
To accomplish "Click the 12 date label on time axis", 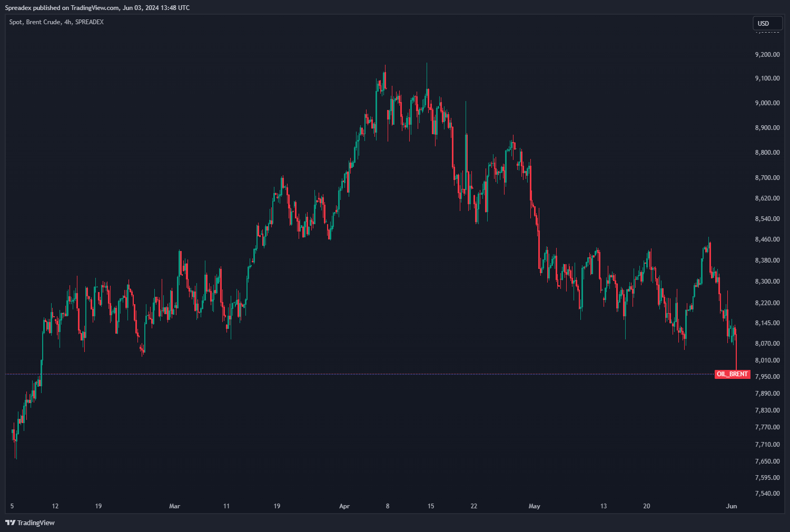I will pos(55,506).
